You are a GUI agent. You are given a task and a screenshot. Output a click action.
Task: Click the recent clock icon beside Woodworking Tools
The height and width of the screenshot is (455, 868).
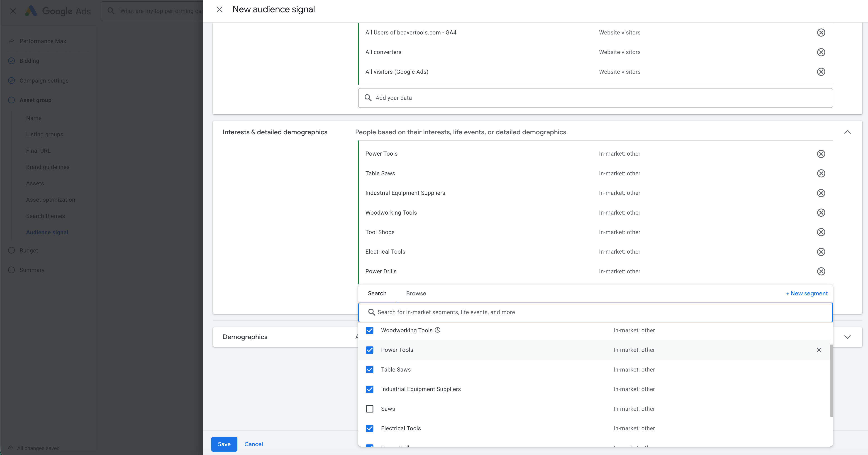(437, 330)
